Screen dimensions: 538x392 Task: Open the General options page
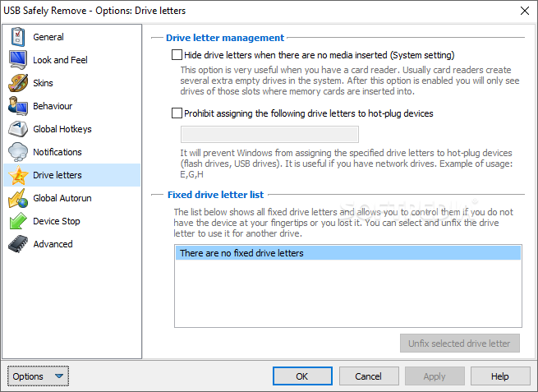tap(72, 37)
